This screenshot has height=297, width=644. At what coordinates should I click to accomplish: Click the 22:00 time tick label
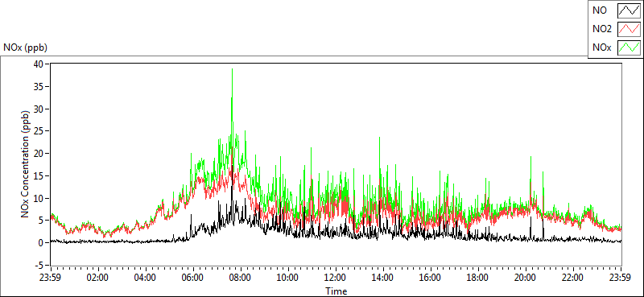click(x=573, y=278)
